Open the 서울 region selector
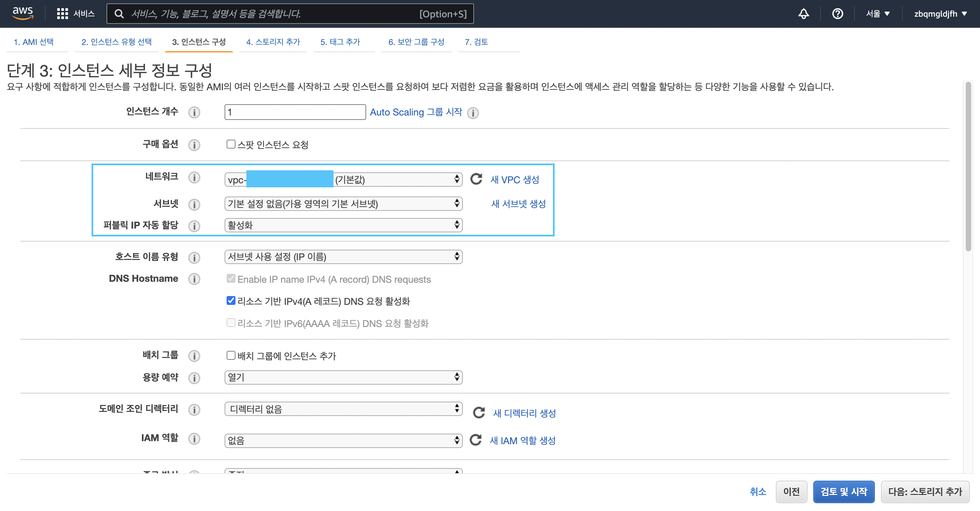 pos(878,14)
